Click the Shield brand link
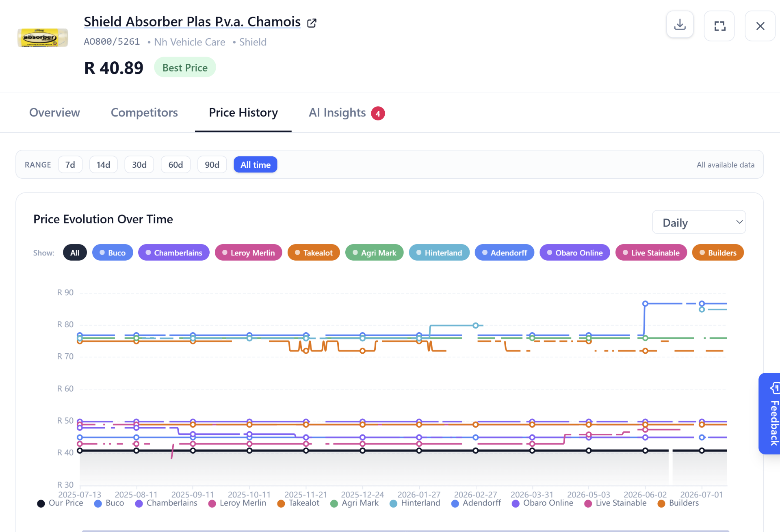This screenshot has height=532, width=780. coord(253,42)
